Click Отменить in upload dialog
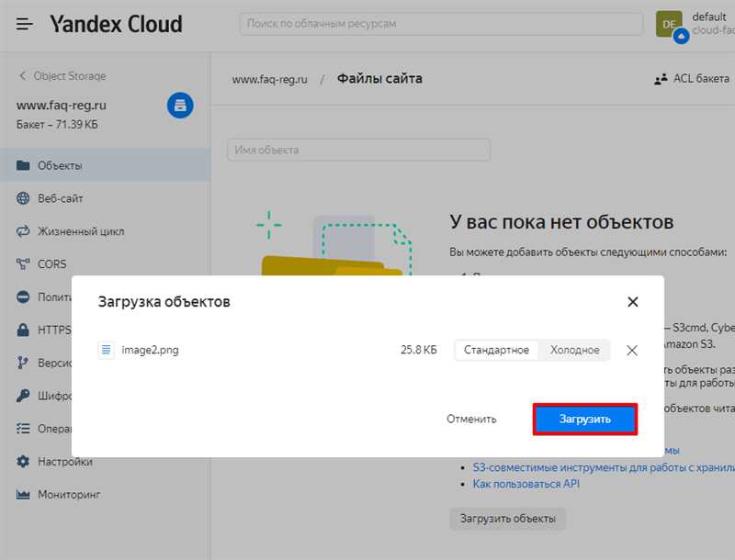Screen dimensions: 735x560 [x=471, y=419]
